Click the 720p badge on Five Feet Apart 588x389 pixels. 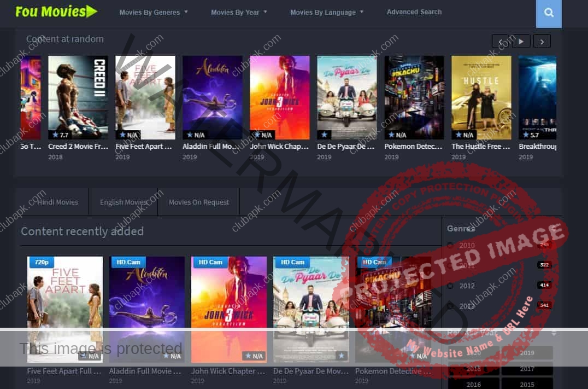(41, 262)
